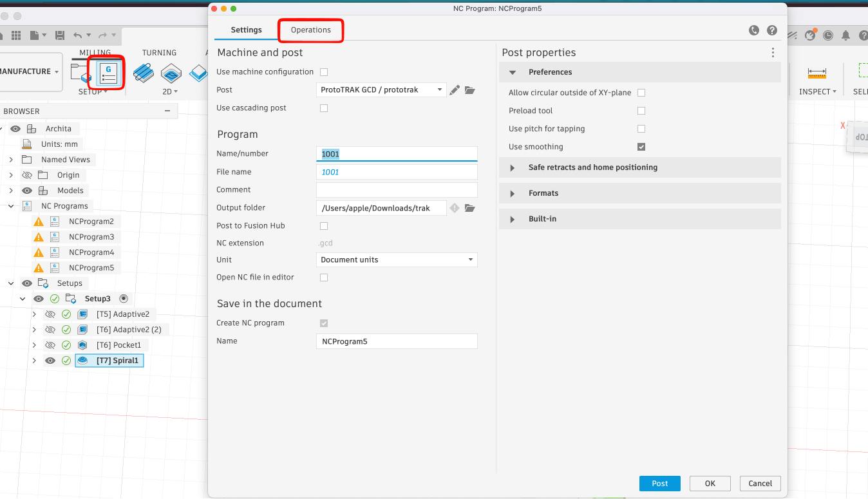Enable Use machine configuration checkbox
Image resolution: width=868 pixels, height=499 pixels.
324,72
